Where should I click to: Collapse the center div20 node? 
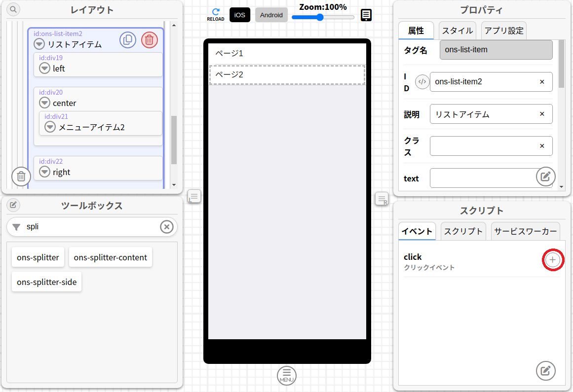tap(45, 103)
